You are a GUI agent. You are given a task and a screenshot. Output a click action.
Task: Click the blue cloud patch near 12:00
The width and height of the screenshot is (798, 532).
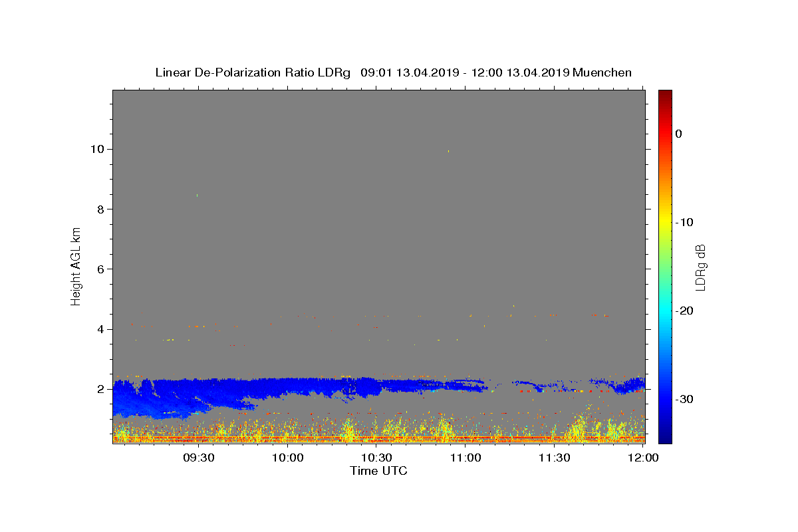[x=628, y=385]
